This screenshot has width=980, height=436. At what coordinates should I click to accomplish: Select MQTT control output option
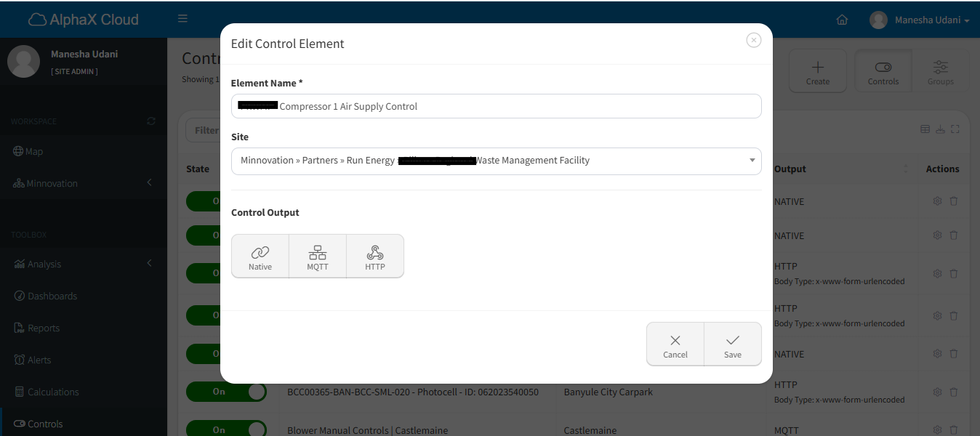coord(318,257)
